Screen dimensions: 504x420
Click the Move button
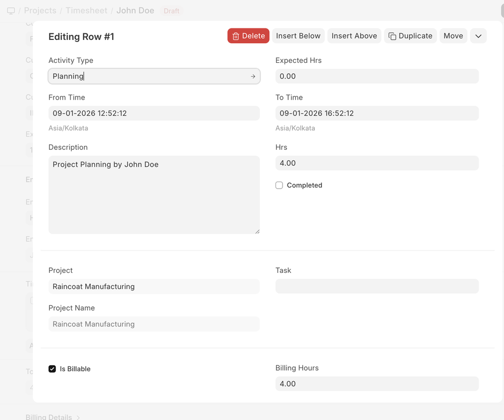tap(453, 36)
